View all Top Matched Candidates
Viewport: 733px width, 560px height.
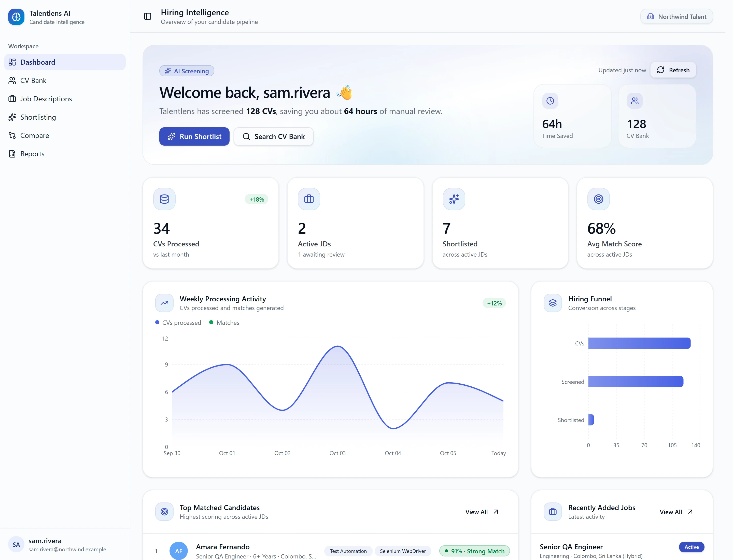(x=482, y=512)
